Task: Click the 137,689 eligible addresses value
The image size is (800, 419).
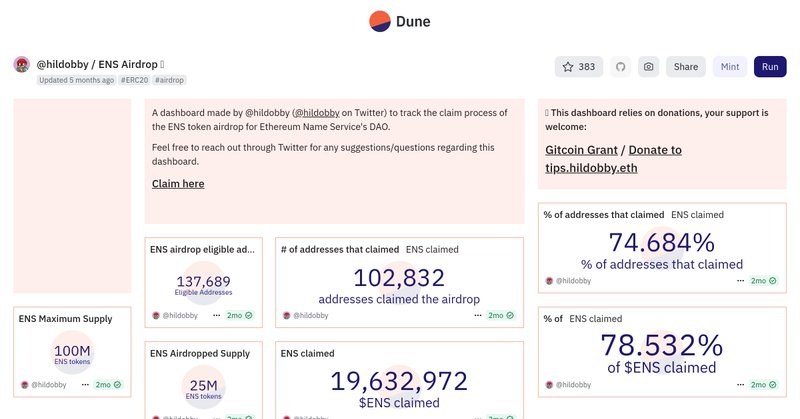Action: (x=204, y=281)
